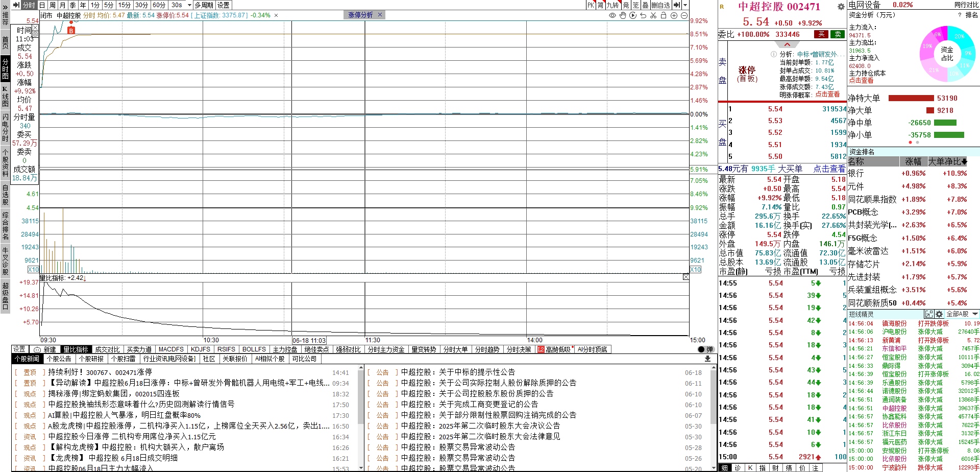980x472 pixels.
Task: Zoom in with the plus circle icon
Action: click(x=674, y=15)
